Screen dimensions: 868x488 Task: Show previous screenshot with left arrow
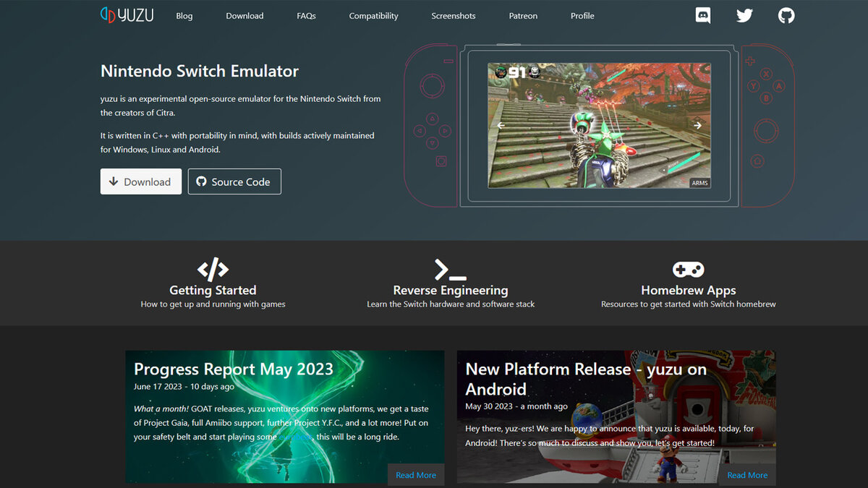[501, 125]
